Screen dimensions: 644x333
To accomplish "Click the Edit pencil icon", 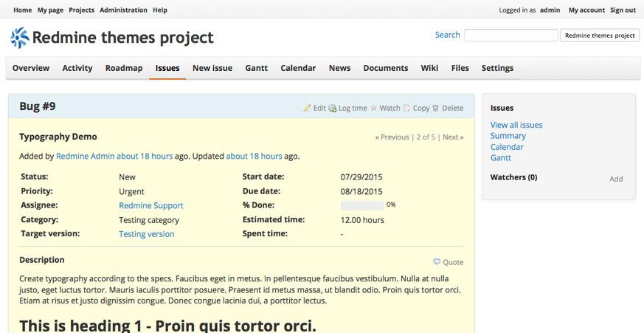I will click(x=307, y=108).
